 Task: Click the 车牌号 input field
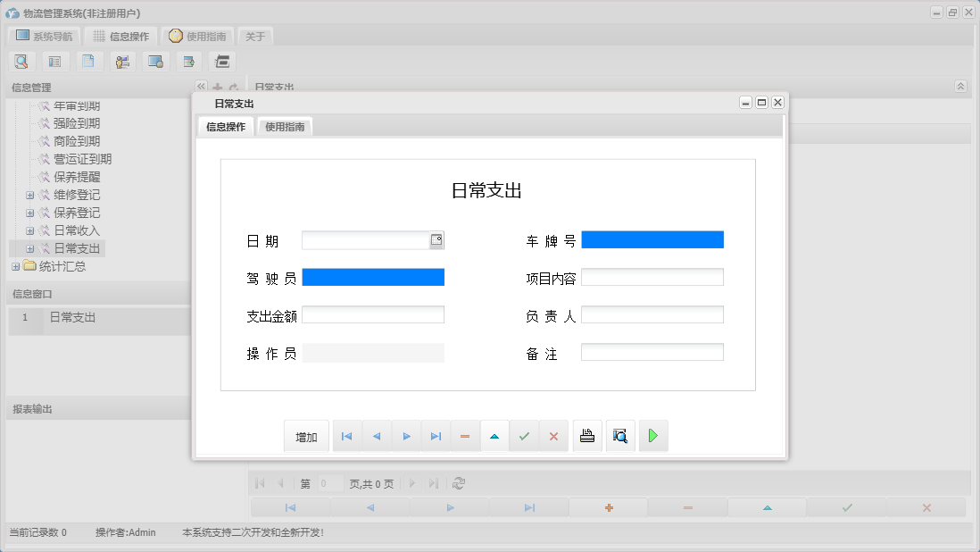click(652, 239)
